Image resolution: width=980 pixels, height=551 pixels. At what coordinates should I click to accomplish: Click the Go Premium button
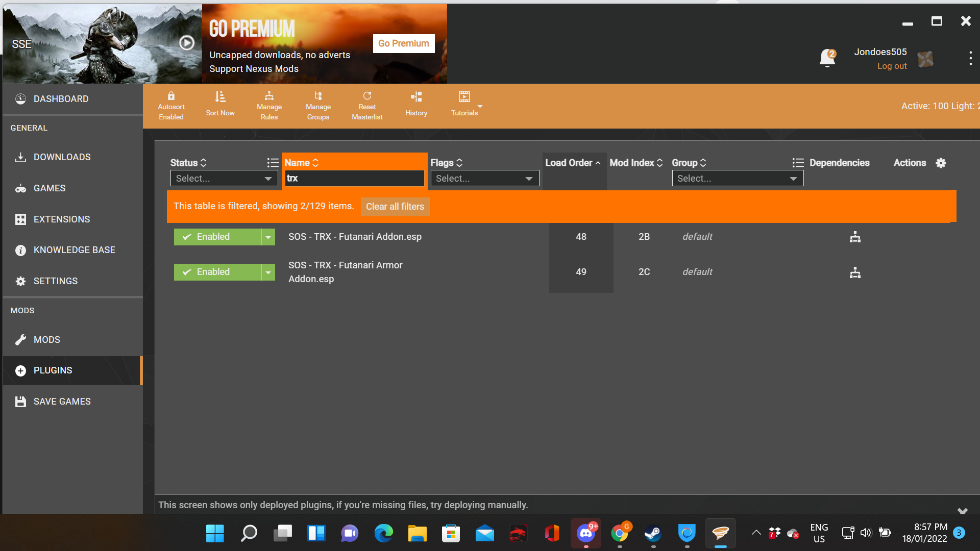click(x=404, y=43)
